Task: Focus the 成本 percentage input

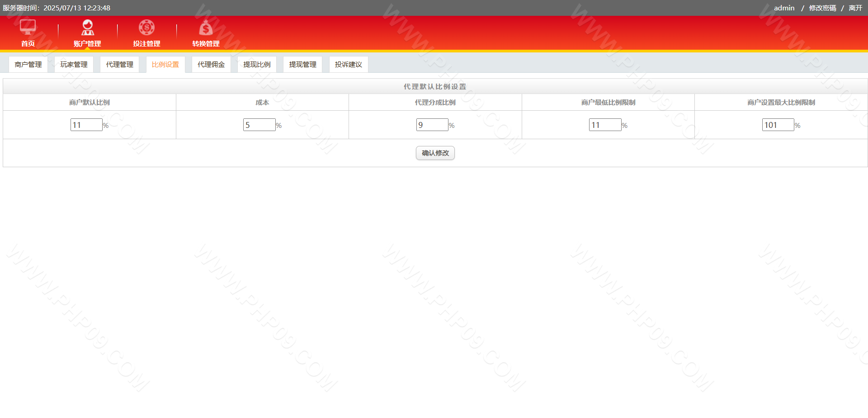Action: pyautogui.click(x=259, y=125)
